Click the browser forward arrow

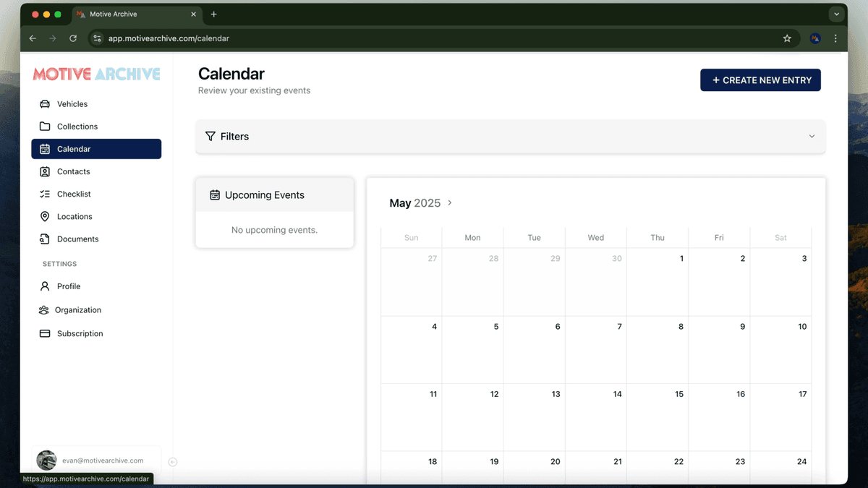point(53,38)
